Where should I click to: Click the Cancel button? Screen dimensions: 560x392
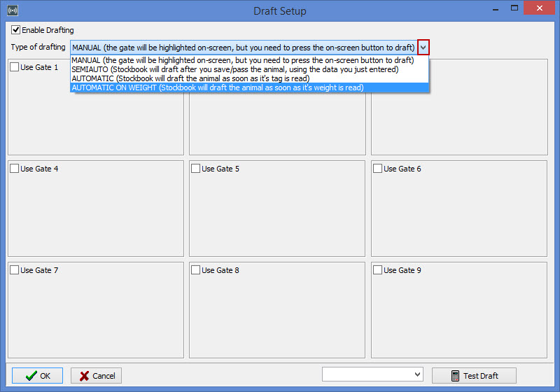pyautogui.click(x=96, y=376)
